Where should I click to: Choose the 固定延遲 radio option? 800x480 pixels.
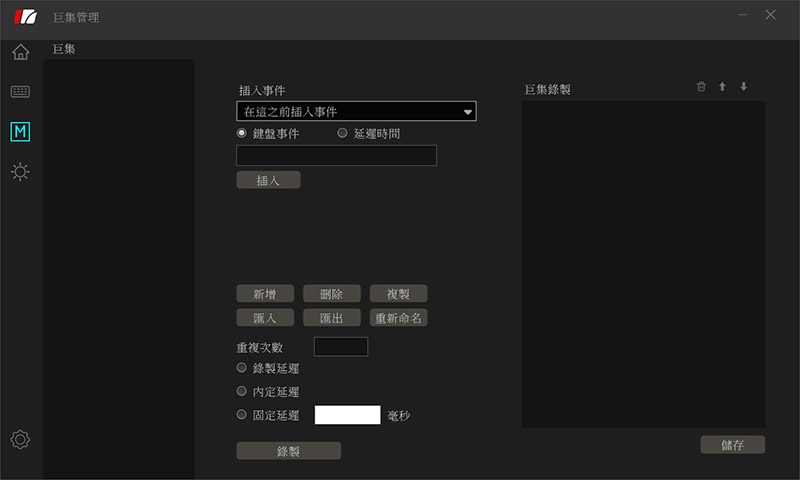pos(241,415)
